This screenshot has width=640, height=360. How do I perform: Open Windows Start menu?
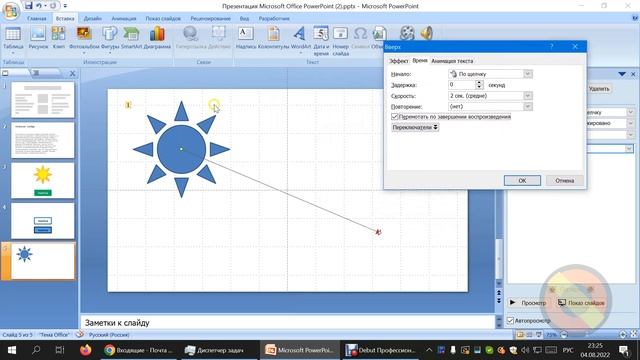[12, 350]
